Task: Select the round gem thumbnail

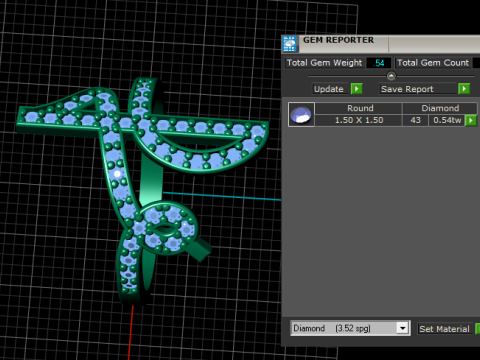Action: pyautogui.click(x=301, y=114)
